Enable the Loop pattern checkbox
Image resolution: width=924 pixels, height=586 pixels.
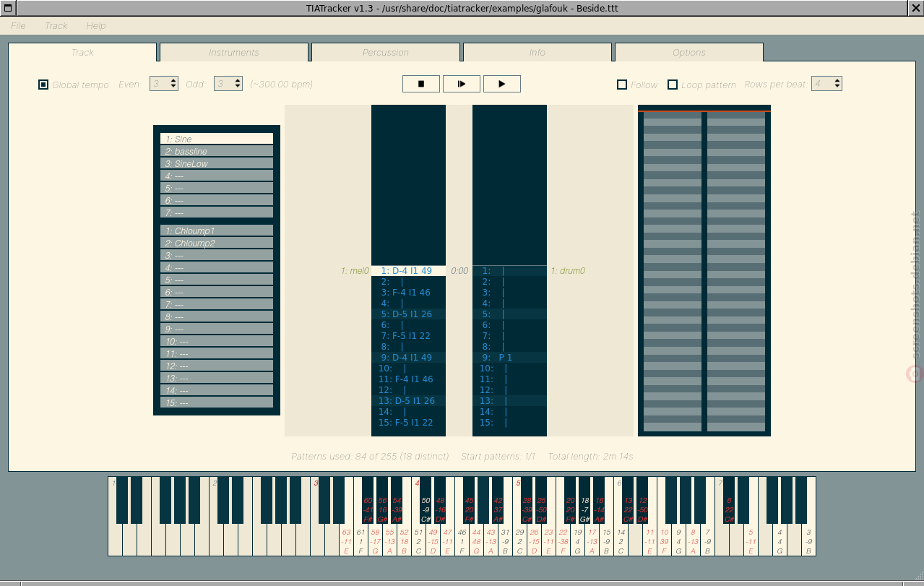pyautogui.click(x=673, y=85)
